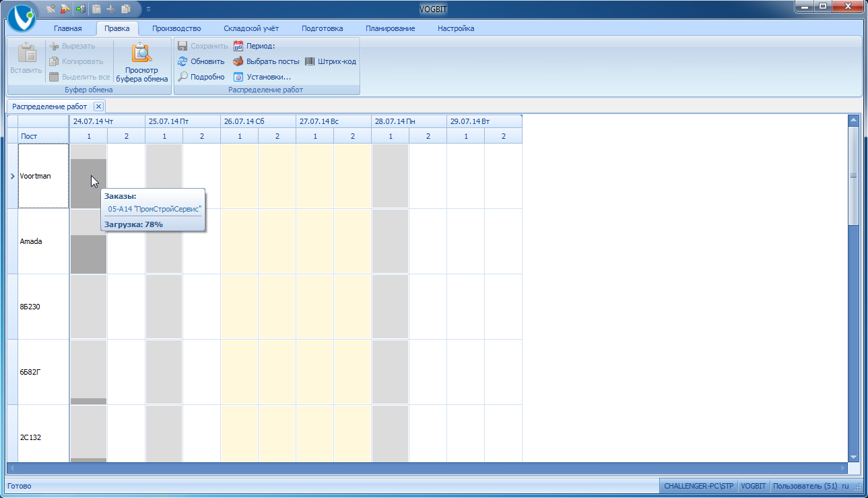Click the Штрих-код barcode button
Screen dimensions: 868x498
330,61
